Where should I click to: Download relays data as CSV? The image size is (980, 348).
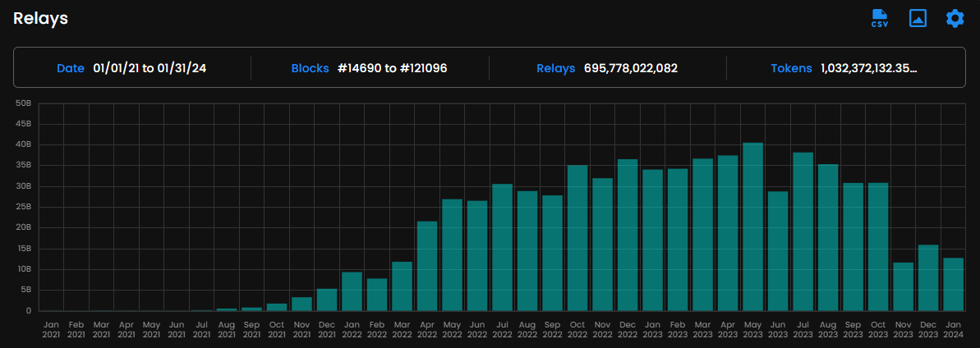pyautogui.click(x=880, y=18)
